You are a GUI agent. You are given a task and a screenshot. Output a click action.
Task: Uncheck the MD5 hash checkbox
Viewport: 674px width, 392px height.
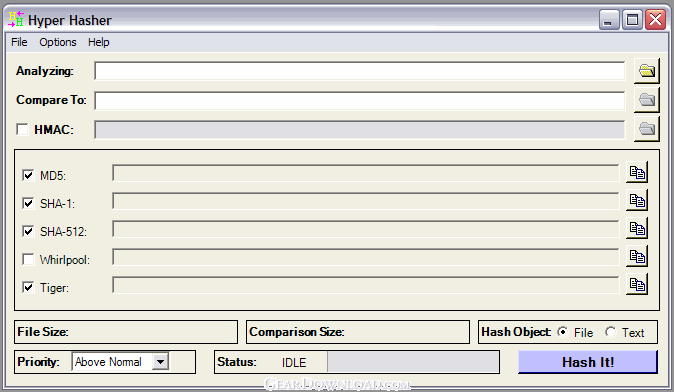coord(28,175)
